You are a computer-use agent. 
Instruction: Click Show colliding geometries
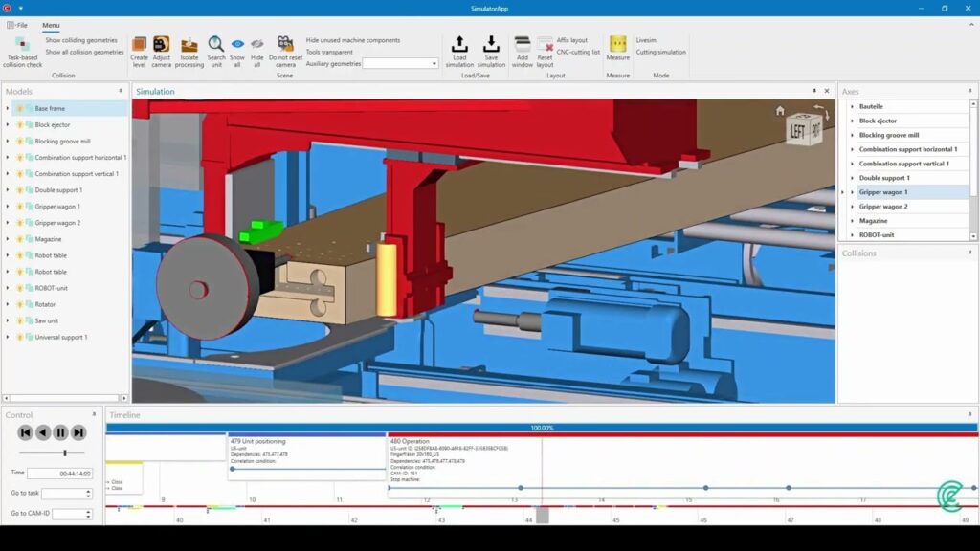click(81, 40)
